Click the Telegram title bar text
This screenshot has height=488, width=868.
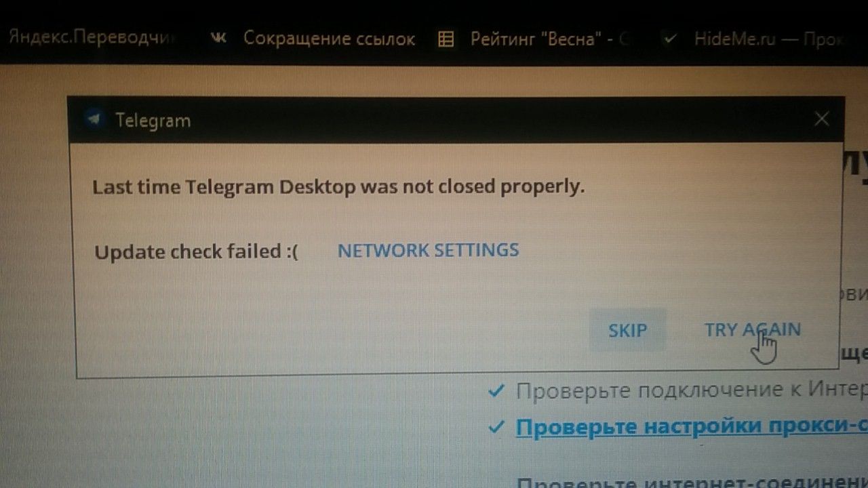click(x=153, y=120)
